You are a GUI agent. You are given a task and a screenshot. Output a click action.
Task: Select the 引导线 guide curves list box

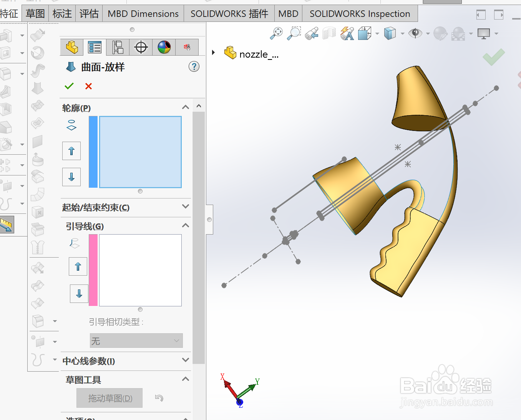pyautogui.click(x=140, y=270)
